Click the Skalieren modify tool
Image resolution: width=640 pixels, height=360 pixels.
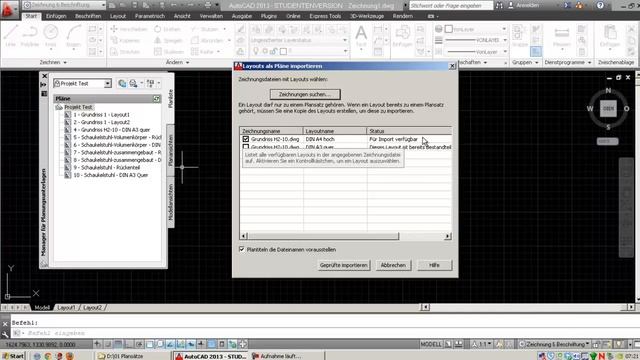[169, 52]
